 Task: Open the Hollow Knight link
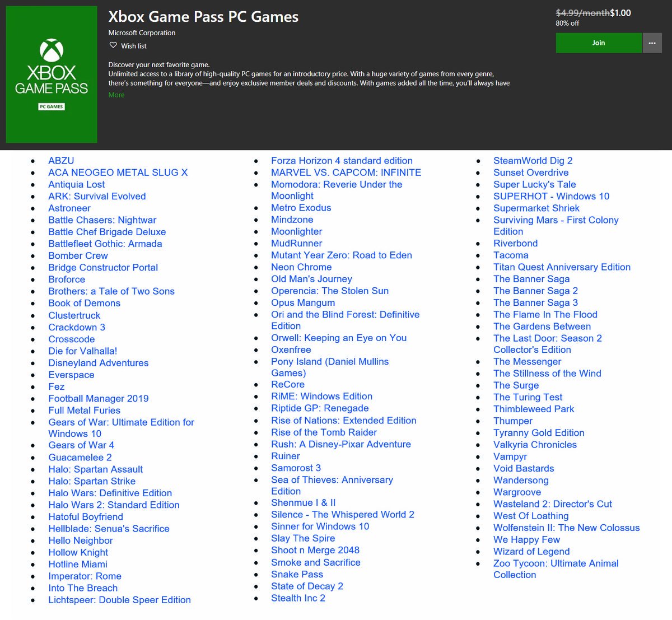point(78,552)
